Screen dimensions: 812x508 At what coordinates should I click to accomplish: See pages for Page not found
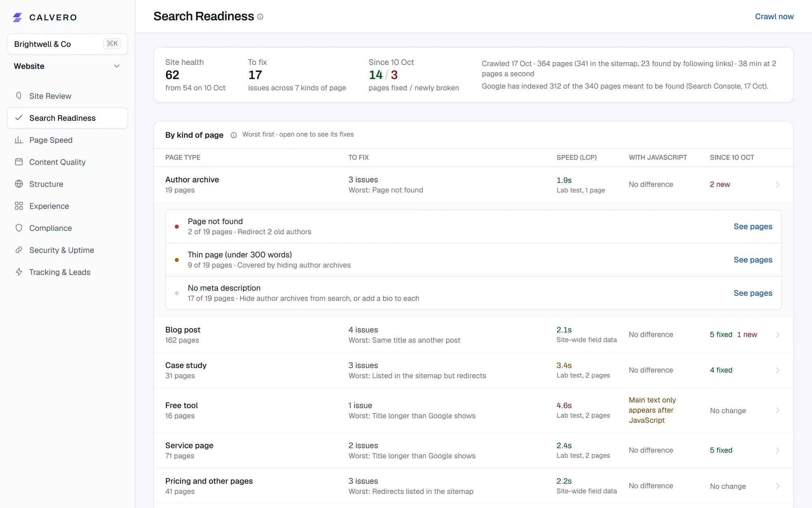[x=753, y=226]
